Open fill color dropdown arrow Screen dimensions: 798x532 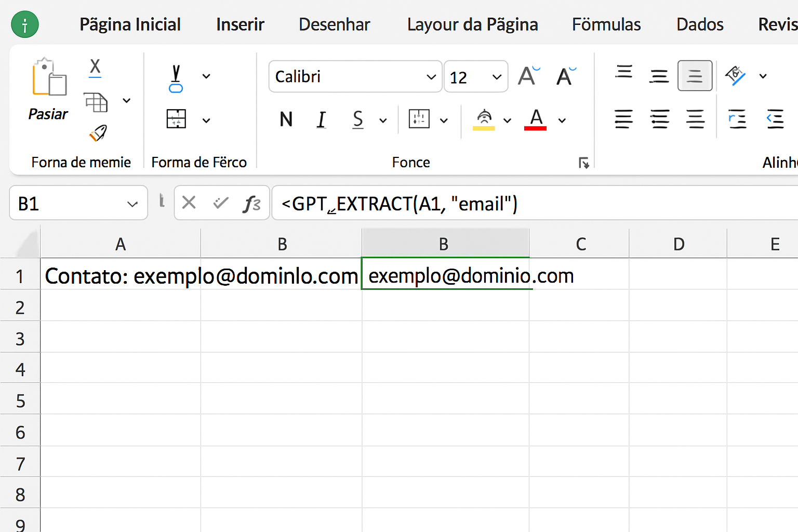(507, 121)
